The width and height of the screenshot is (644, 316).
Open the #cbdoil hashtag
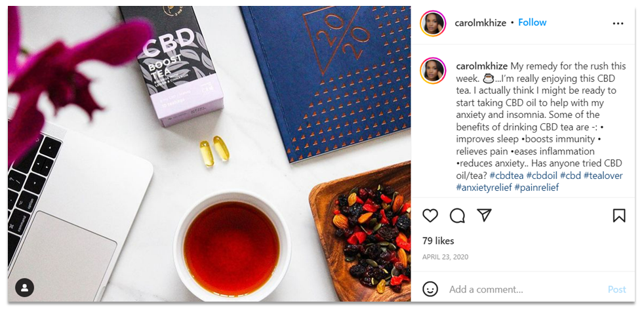(542, 176)
